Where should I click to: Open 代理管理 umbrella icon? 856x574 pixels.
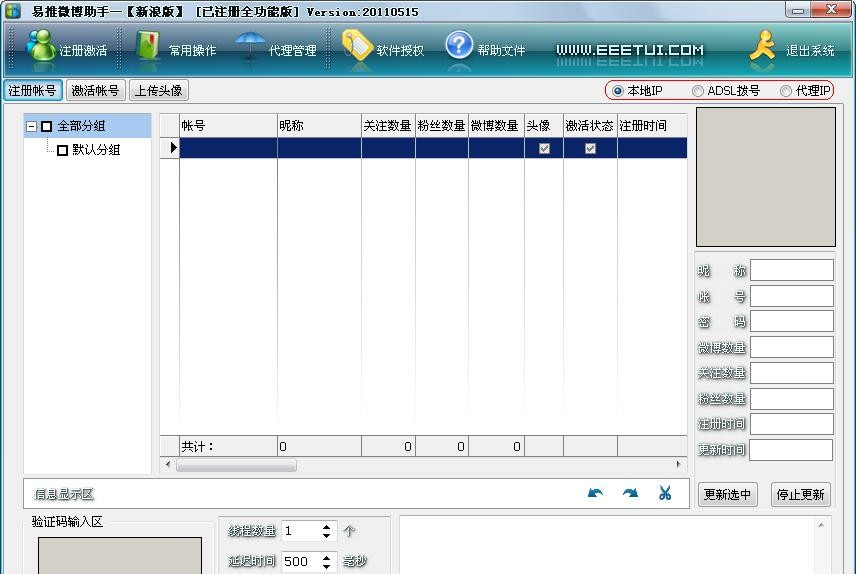(251, 45)
